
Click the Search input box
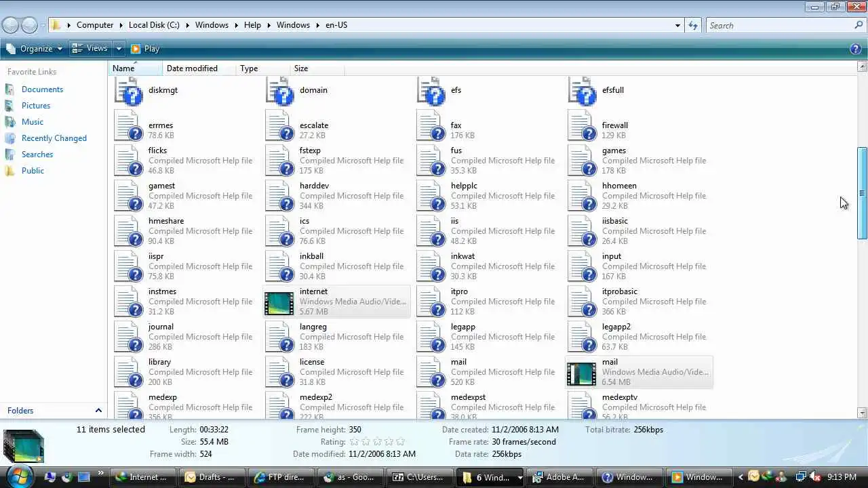pos(780,26)
